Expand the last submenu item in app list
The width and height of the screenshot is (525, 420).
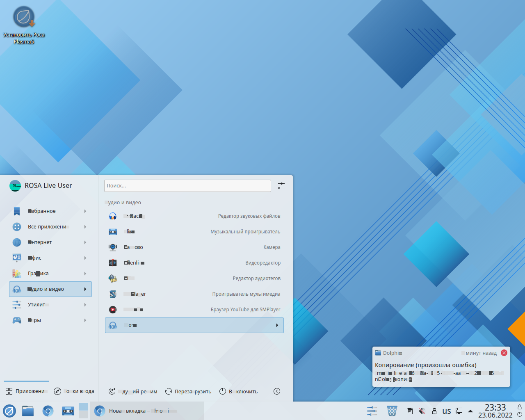194,325
